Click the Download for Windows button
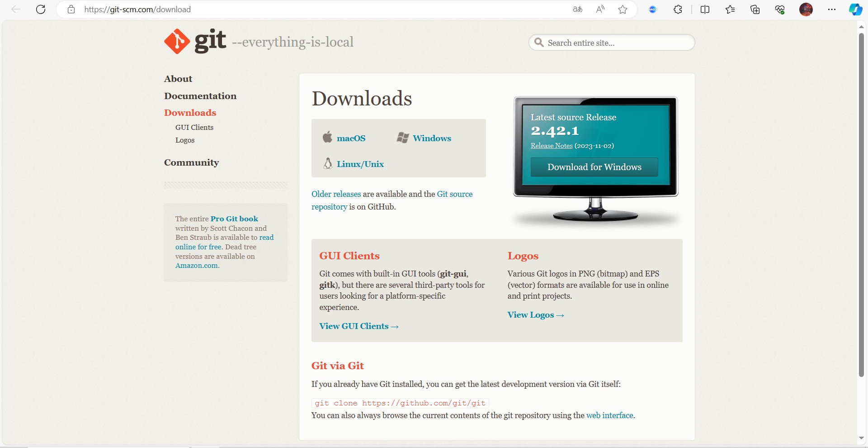 594,167
